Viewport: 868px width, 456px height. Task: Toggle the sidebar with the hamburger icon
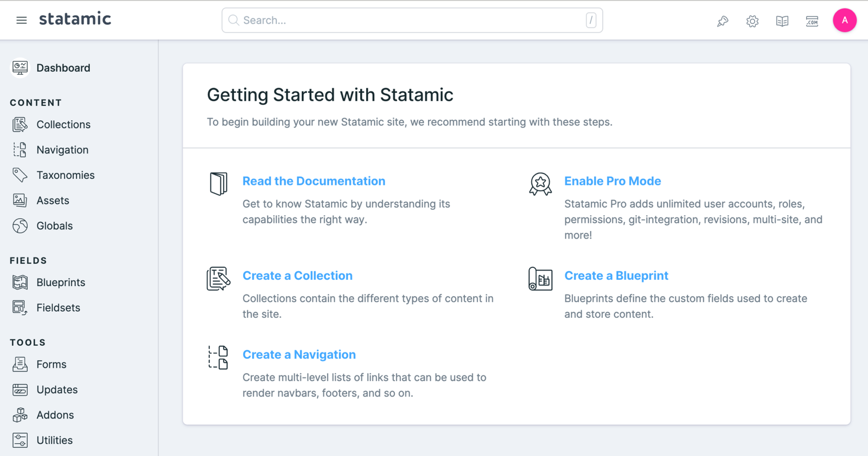[x=21, y=21]
